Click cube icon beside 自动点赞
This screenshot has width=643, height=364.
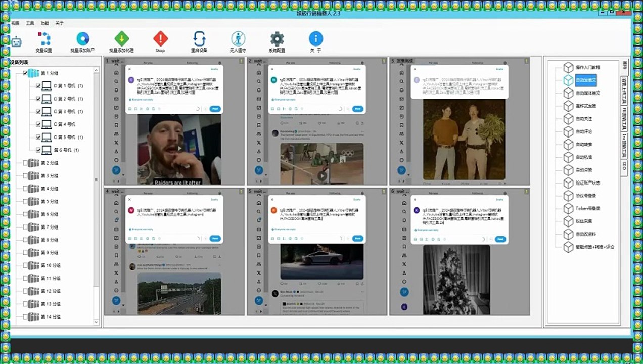pyautogui.click(x=569, y=170)
